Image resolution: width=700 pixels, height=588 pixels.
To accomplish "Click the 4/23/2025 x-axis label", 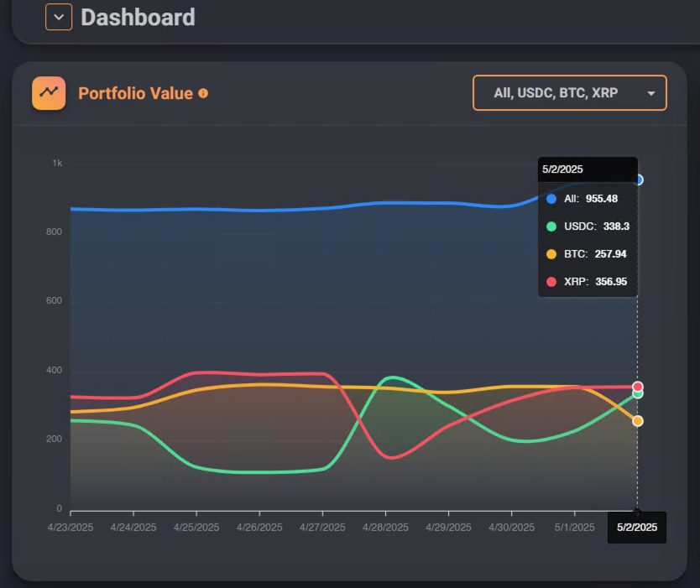I will tap(71, 528).
